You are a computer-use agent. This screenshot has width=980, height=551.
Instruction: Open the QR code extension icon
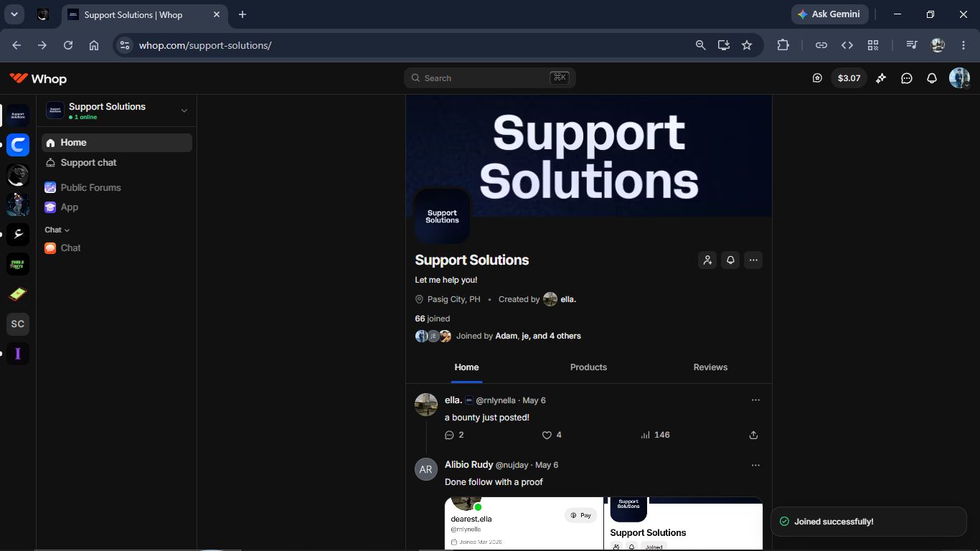873,45
